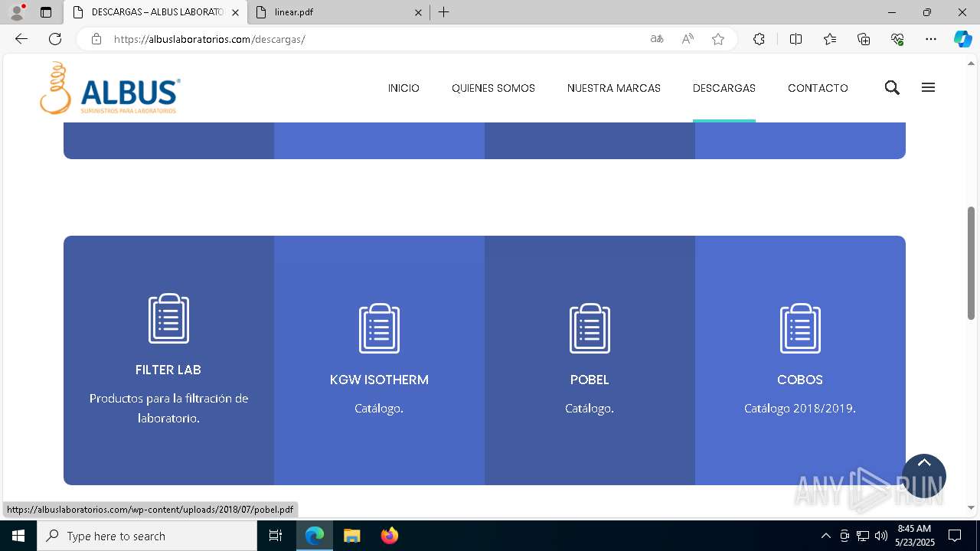980x551 pixels.
Task: Open browser extensions puzzle icon
Action: tap(759, 39)
